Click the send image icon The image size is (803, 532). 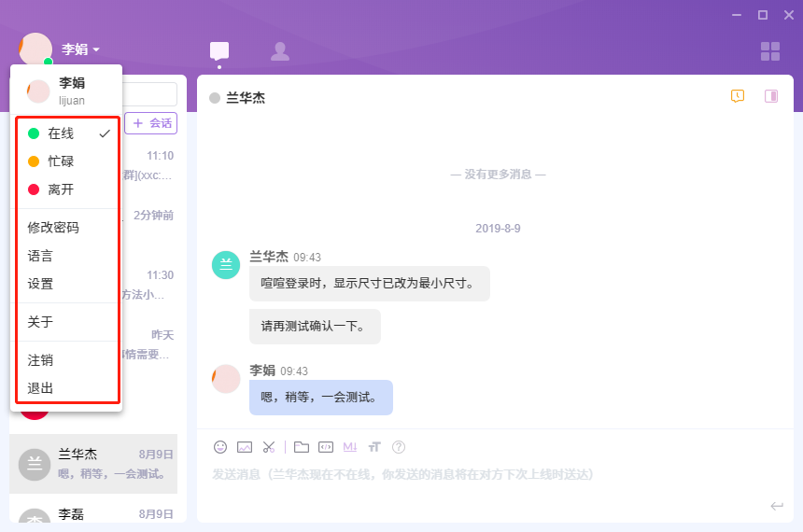(245, 447)
